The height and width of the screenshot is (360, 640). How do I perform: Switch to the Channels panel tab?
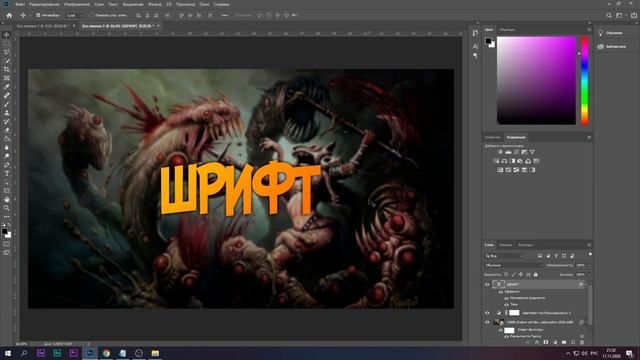pos(506,245)
